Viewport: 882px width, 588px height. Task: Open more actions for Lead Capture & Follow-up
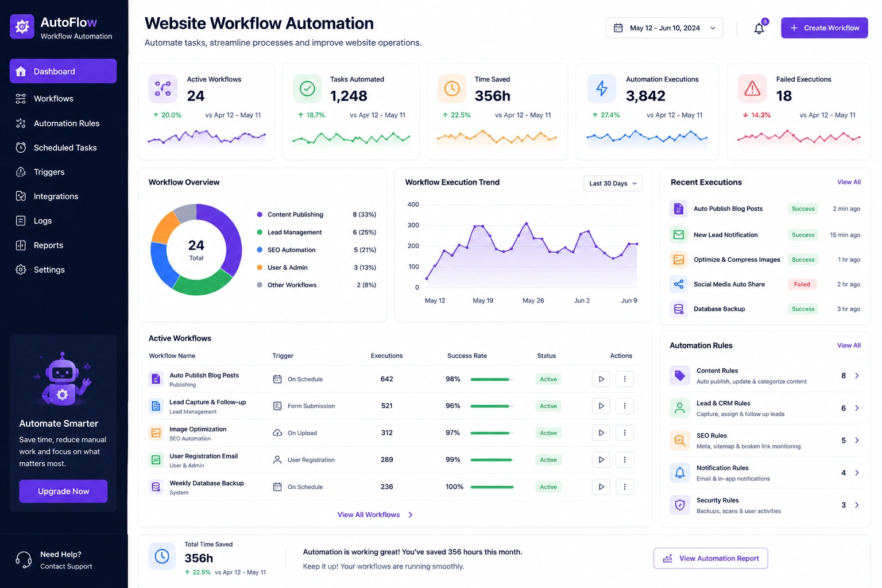point(625,406)
